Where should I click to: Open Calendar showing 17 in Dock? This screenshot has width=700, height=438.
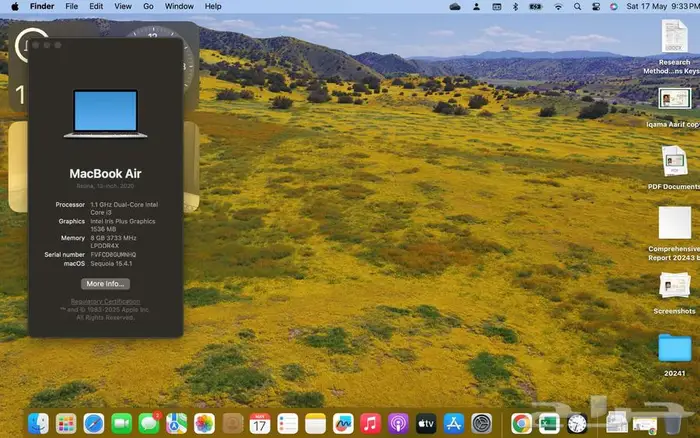[x=260, y=423]
